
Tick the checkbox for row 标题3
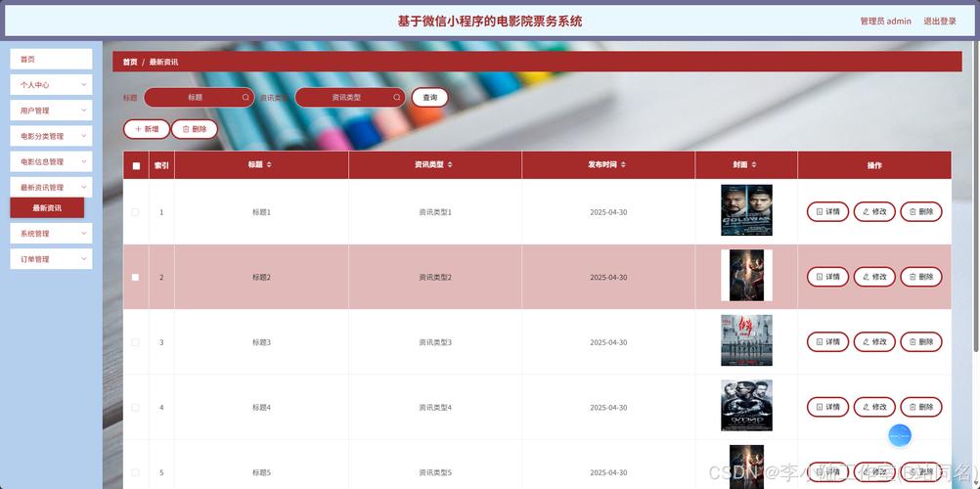point(136,342)
